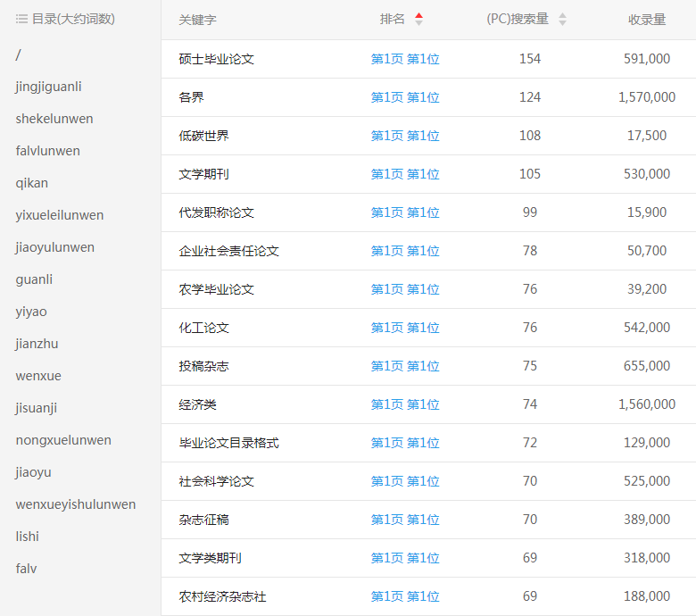Open ranking link for 化工论文

click(405, 328)
